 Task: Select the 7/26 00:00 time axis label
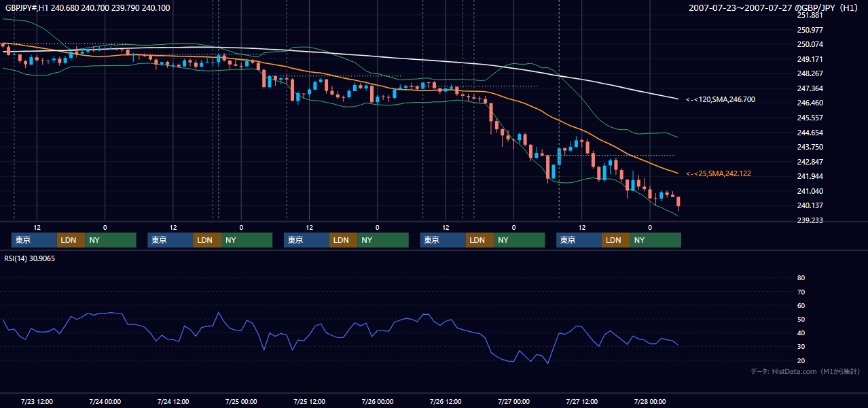pos(377,401)
